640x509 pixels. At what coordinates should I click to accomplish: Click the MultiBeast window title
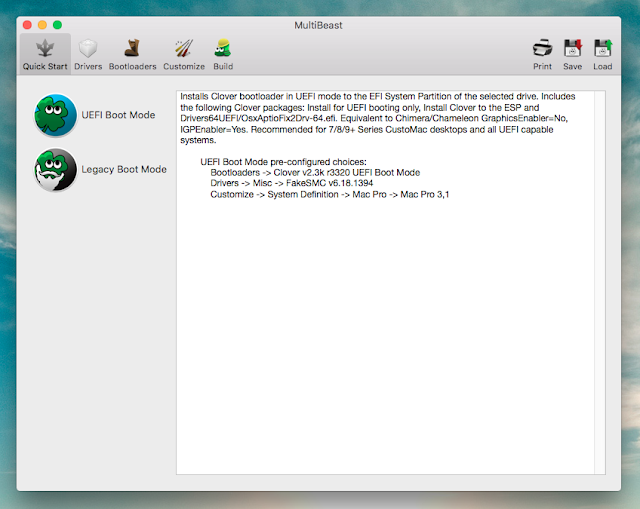point(318,25)
